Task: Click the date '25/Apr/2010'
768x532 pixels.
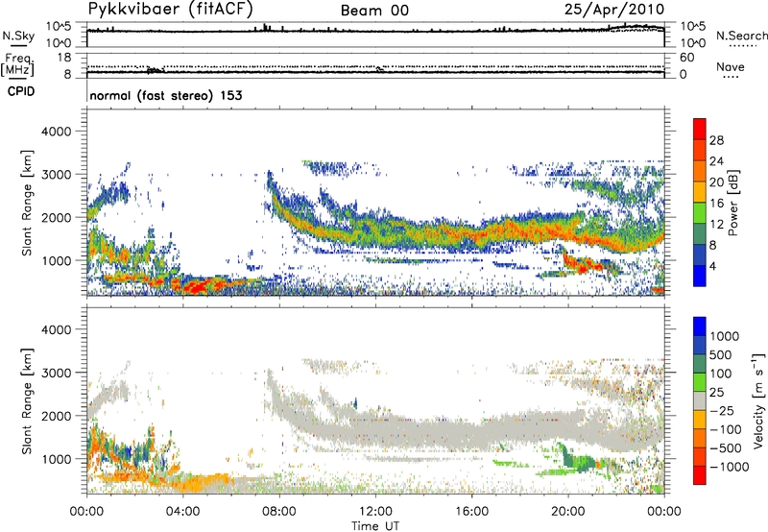Action: [x=614, y=9]
